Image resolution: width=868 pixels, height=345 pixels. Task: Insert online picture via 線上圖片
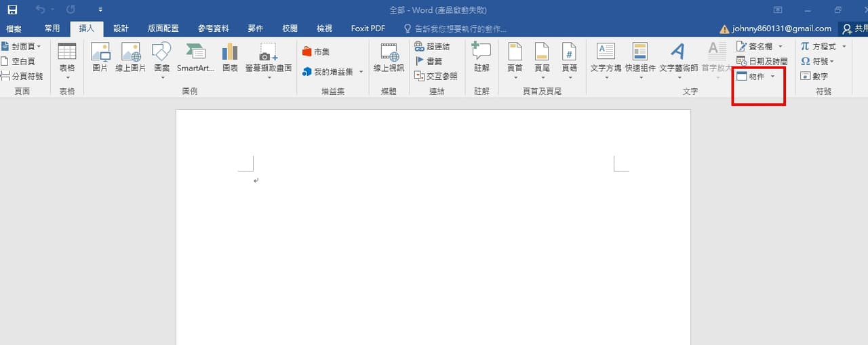pyautogui.click(x=131, y=58)
